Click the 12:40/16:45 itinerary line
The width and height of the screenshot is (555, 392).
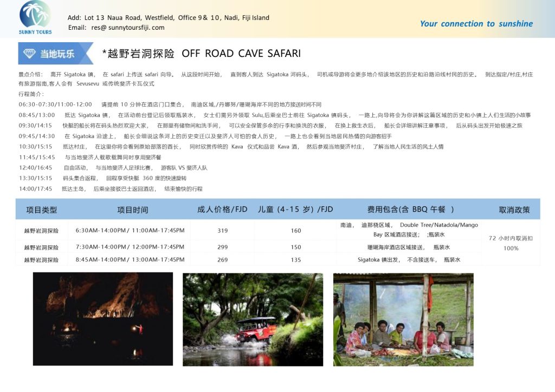click(113, 168)
